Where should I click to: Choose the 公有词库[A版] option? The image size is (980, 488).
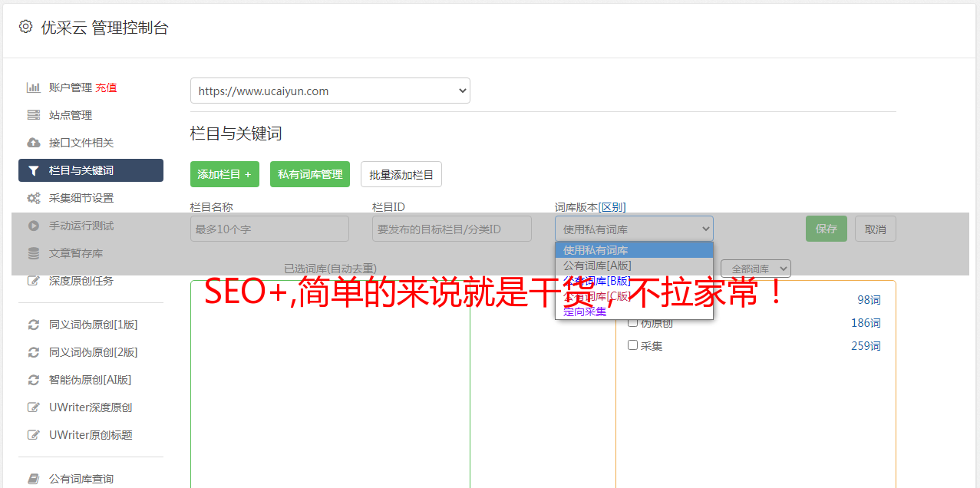click(634, 265)
